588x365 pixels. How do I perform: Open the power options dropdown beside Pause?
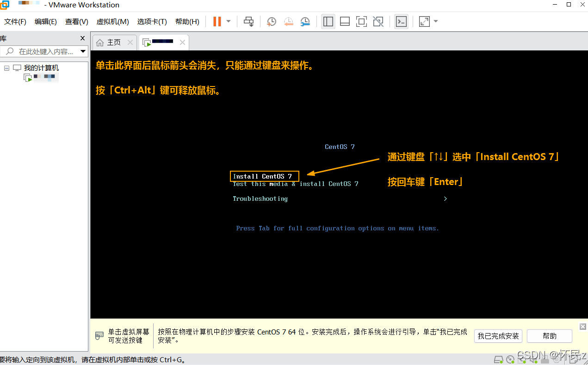point(229,21)
